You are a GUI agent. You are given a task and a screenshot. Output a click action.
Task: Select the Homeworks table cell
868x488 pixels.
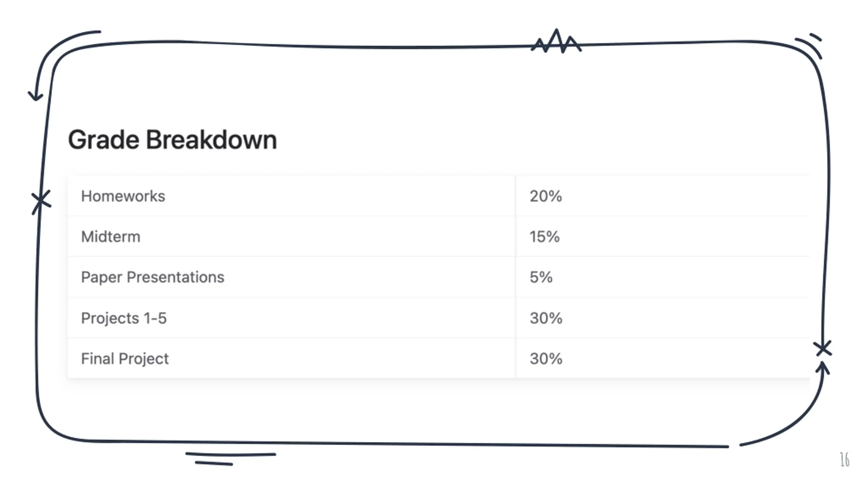292,196
